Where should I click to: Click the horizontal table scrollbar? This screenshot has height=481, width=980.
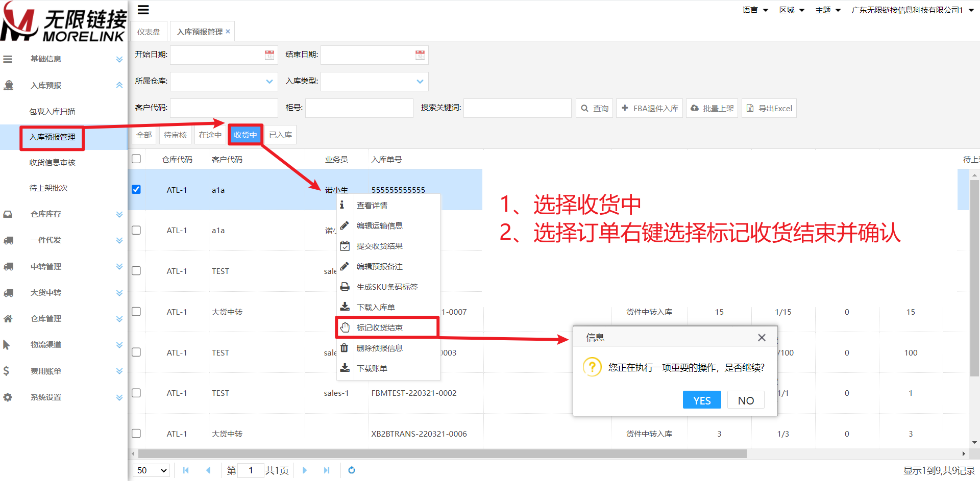click(x=442, y=453)
